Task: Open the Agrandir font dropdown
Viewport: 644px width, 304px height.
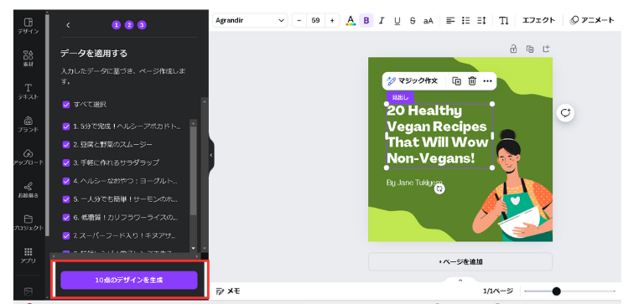Action: pyautogui.click(x=250, y=20)
